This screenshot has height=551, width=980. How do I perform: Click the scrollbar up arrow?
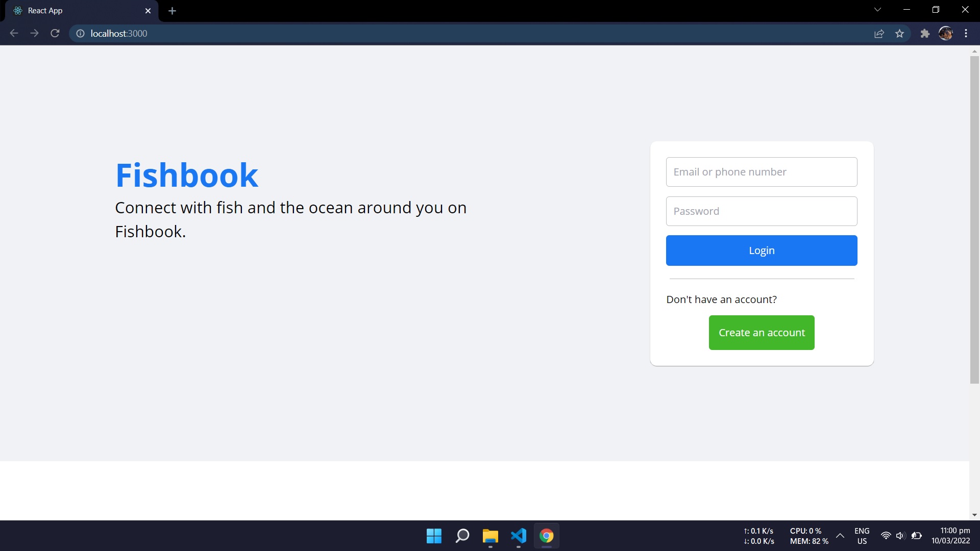click(974, 51)
